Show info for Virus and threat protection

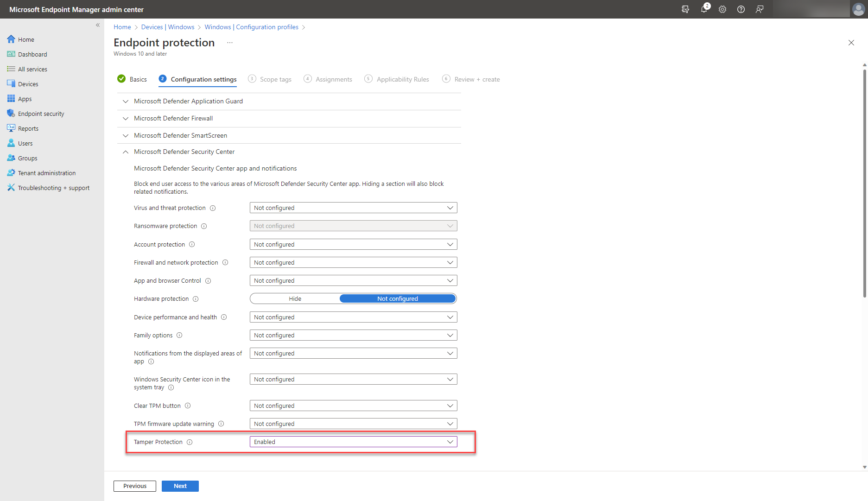click(213, 208)
